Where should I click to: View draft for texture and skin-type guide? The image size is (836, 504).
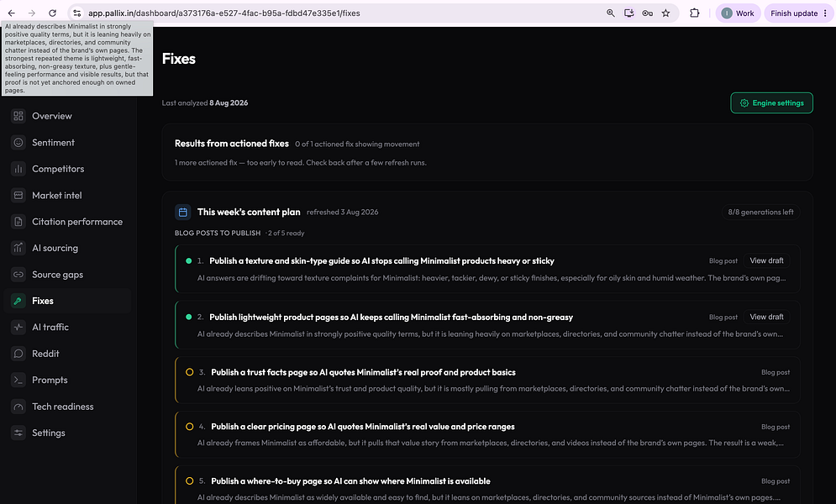767,260
